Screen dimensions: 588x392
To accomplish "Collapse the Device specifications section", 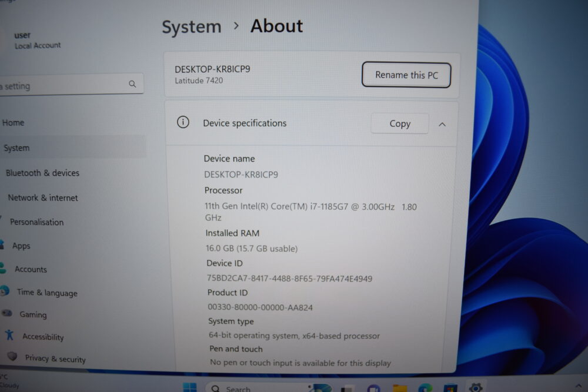I will click(442, 125).
